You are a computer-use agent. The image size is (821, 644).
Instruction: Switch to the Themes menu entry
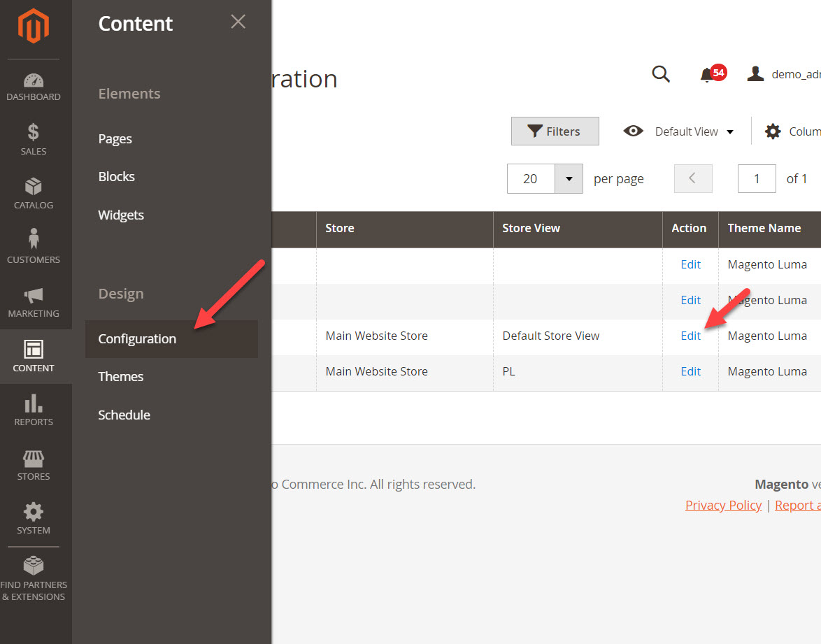coord(120,376)
